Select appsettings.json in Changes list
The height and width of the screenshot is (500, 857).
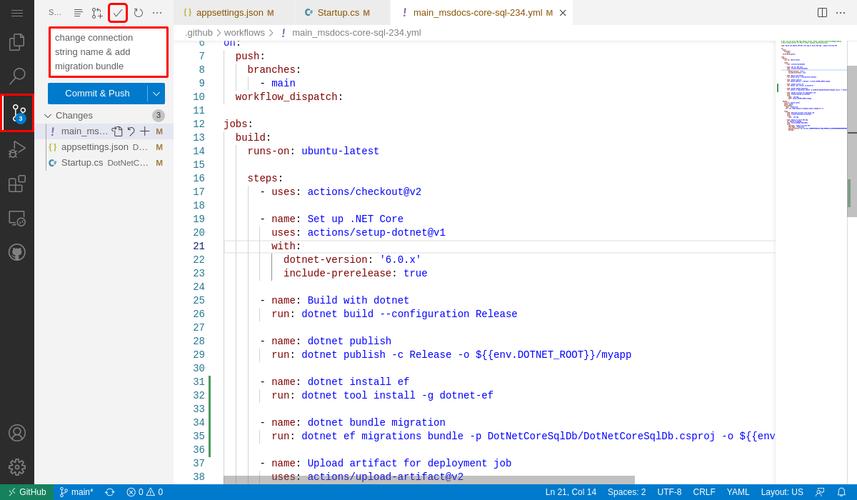pos(104,147)
